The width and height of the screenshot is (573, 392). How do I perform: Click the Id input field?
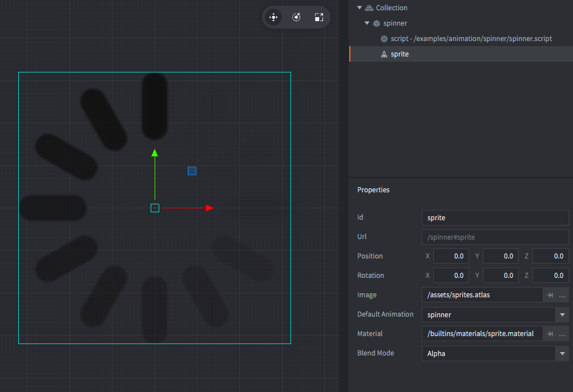pos(494,217)
